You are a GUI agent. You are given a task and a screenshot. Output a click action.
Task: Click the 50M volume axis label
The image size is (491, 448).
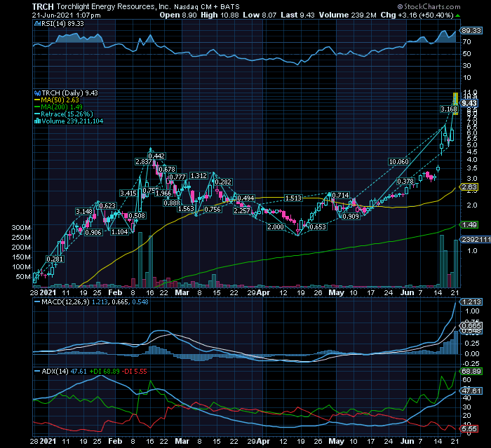23,277
